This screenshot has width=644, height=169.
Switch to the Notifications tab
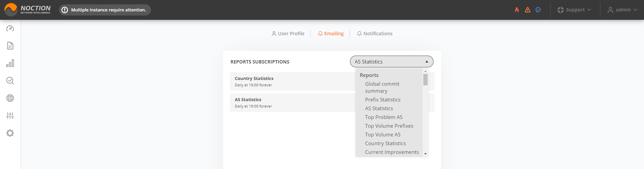375,34
